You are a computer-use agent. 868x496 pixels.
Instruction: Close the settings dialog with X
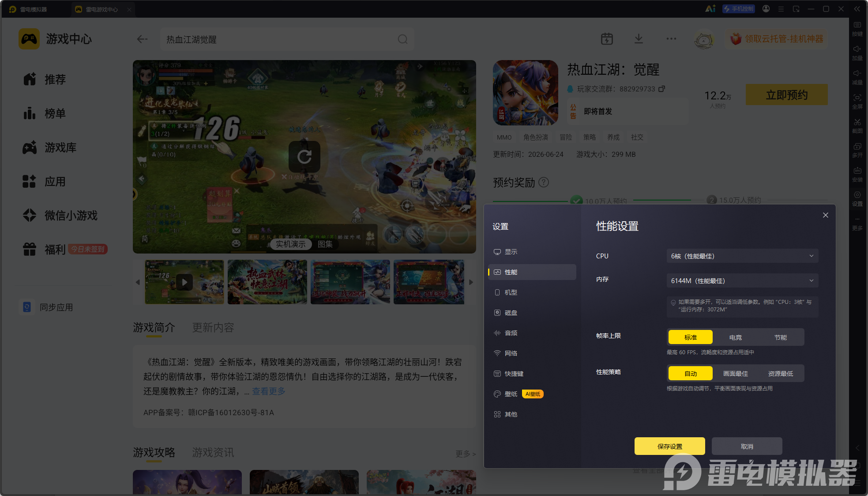pyautogui.click(x=825, y=215)
